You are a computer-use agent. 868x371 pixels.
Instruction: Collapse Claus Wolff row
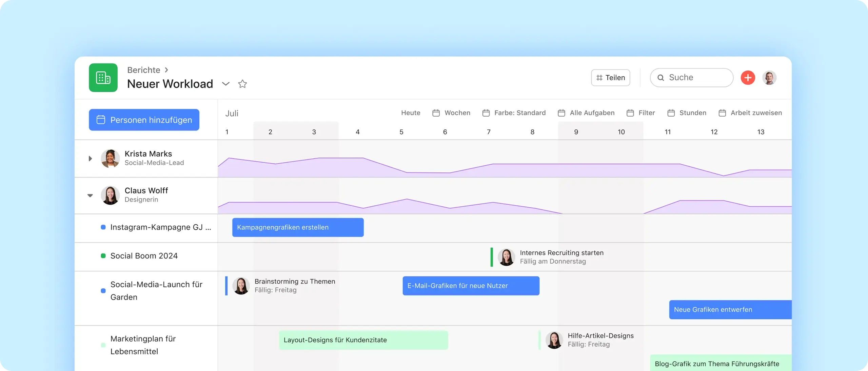(90, 195)
